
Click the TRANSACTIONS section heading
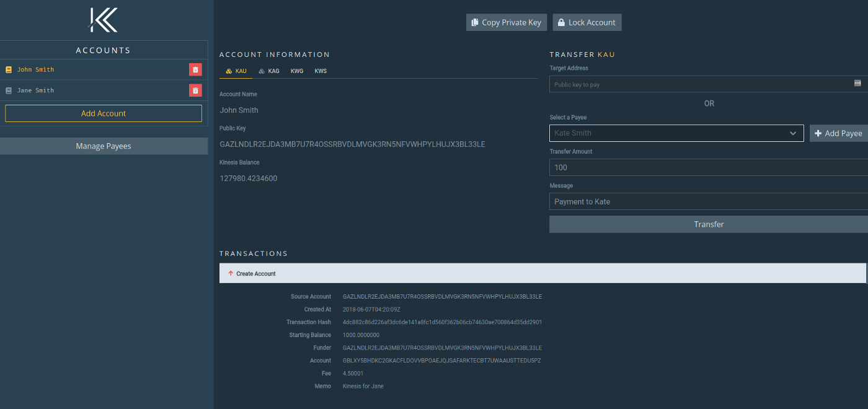[x=254, y=253]
